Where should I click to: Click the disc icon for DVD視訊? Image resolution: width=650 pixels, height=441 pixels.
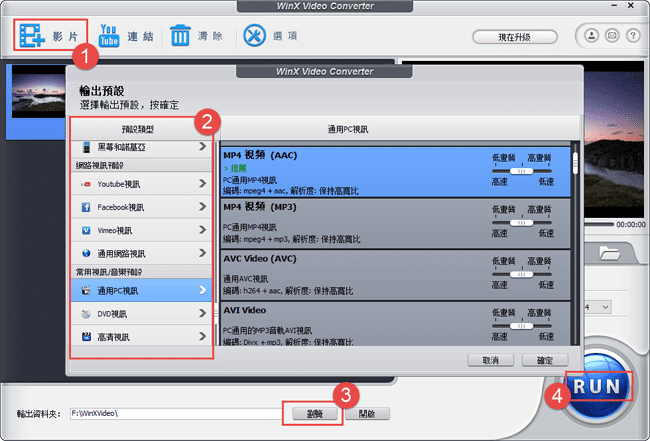coord(86,314)
